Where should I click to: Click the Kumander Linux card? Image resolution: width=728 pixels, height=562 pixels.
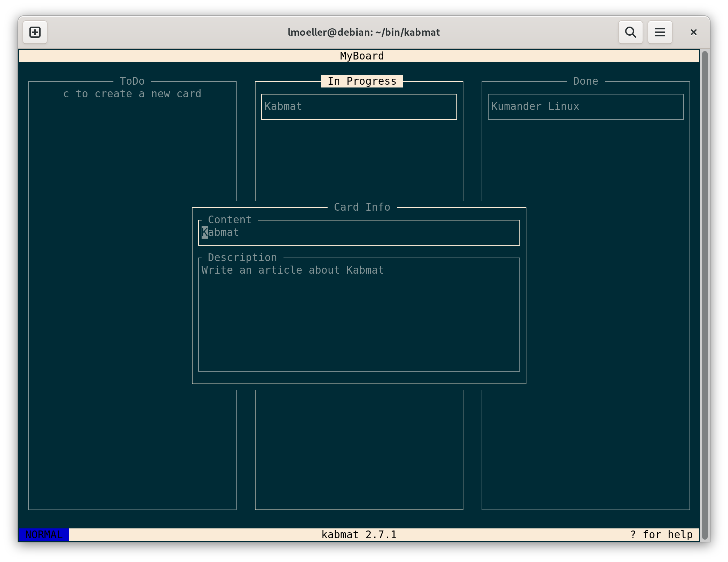click(x=586, y=106)
